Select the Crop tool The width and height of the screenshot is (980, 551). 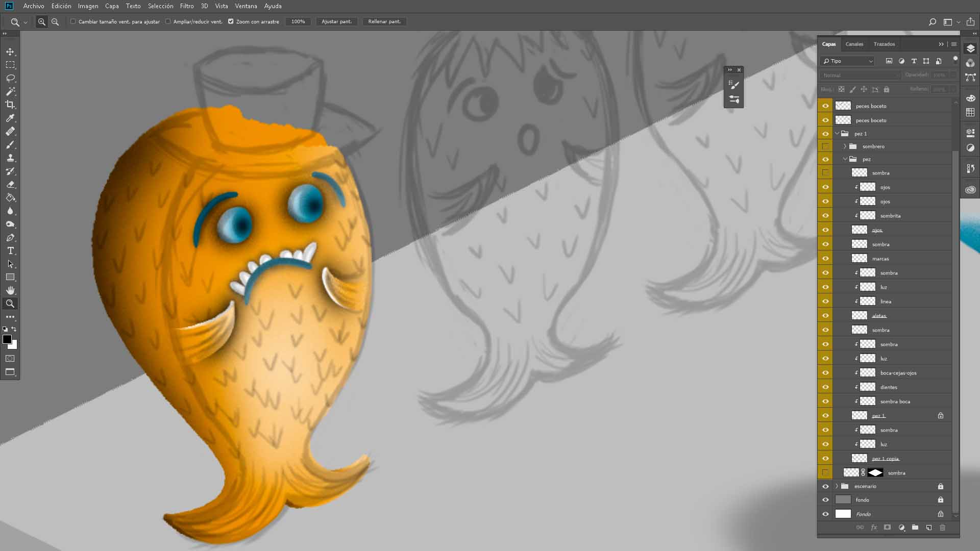tap(10, 105)
